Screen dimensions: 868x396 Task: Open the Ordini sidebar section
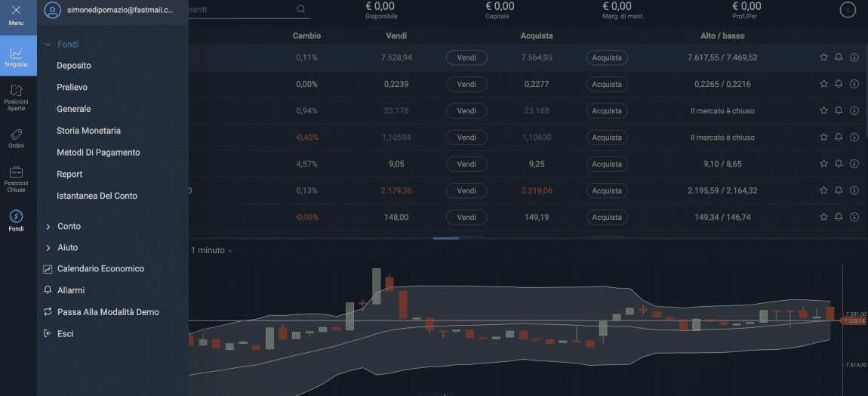(x=16, y=138)
